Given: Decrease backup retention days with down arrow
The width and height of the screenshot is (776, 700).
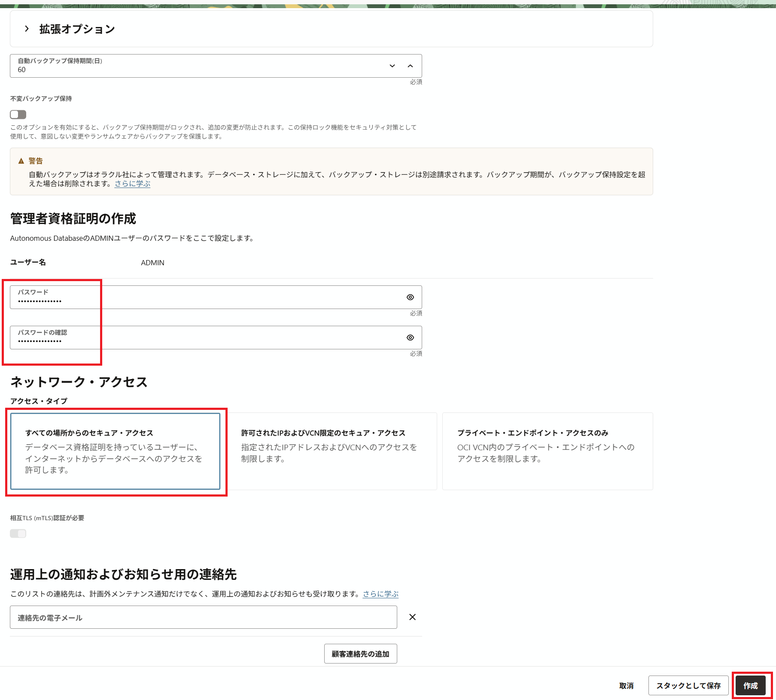Looking at the screenshot, I should click(392, 66).
